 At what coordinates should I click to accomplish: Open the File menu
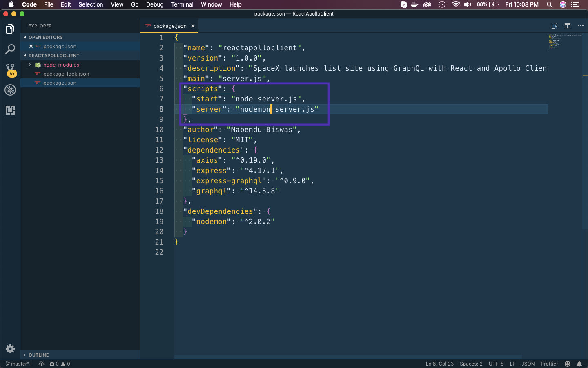coord(49,4)
